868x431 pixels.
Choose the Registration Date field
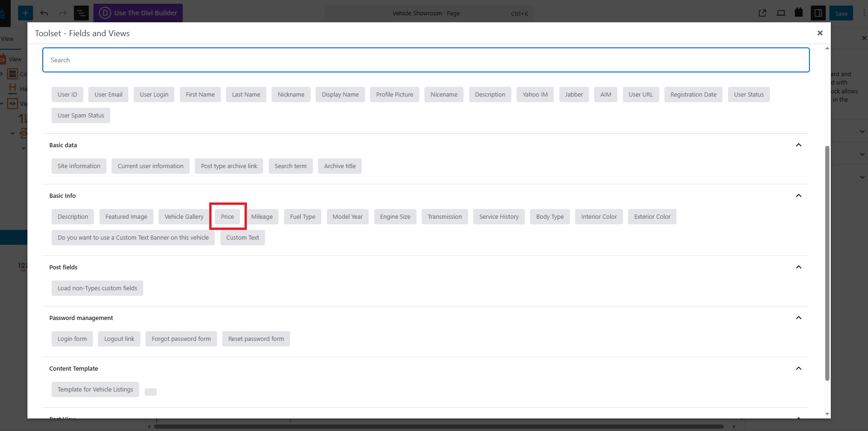[x=693, y=94]
